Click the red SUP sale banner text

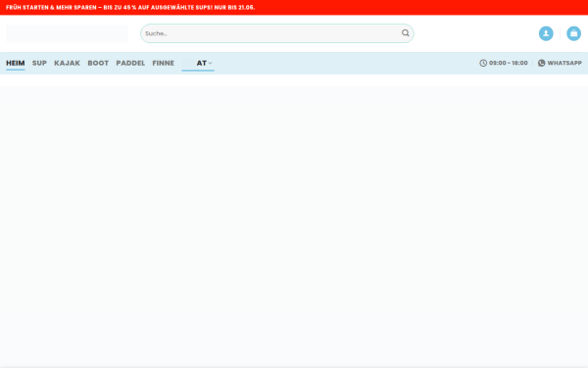point(130,8)
